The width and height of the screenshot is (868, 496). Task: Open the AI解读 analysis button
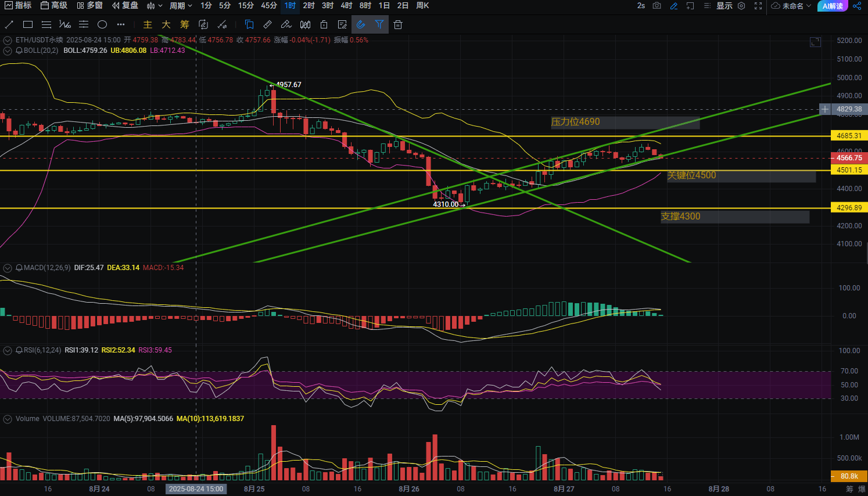pos(833,6)
